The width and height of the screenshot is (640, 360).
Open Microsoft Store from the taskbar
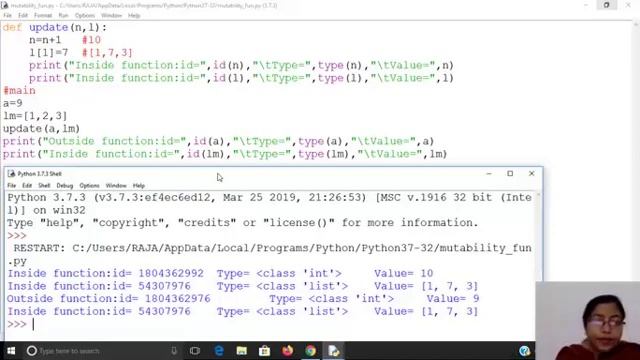point(264,351)
